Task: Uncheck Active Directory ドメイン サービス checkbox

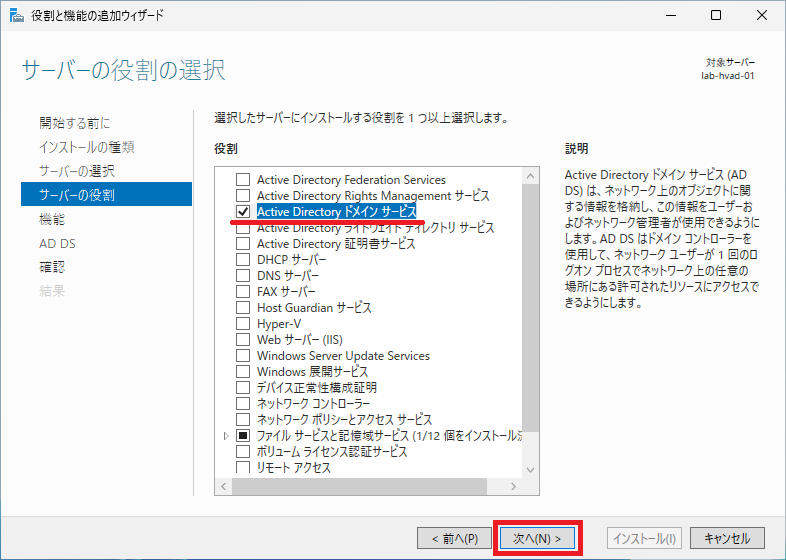Action: click(x=243, y=212)
